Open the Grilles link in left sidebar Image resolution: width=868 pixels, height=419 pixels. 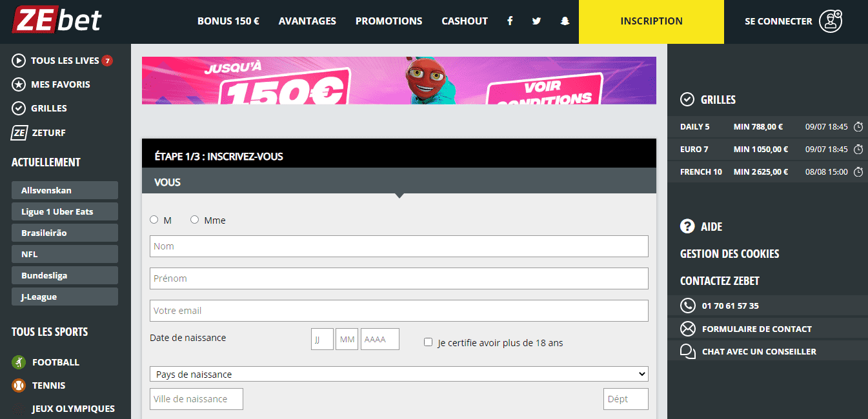point(49,108)
